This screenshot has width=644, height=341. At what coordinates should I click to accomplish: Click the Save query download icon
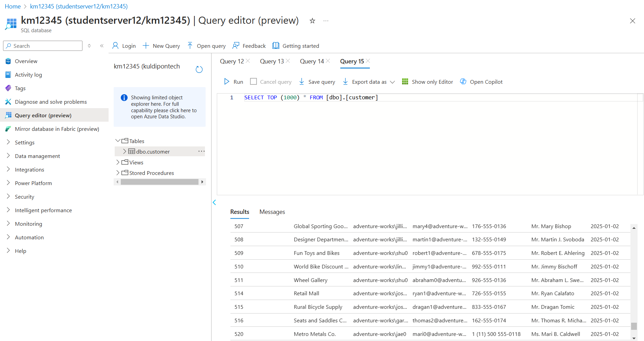pos(302,82)
